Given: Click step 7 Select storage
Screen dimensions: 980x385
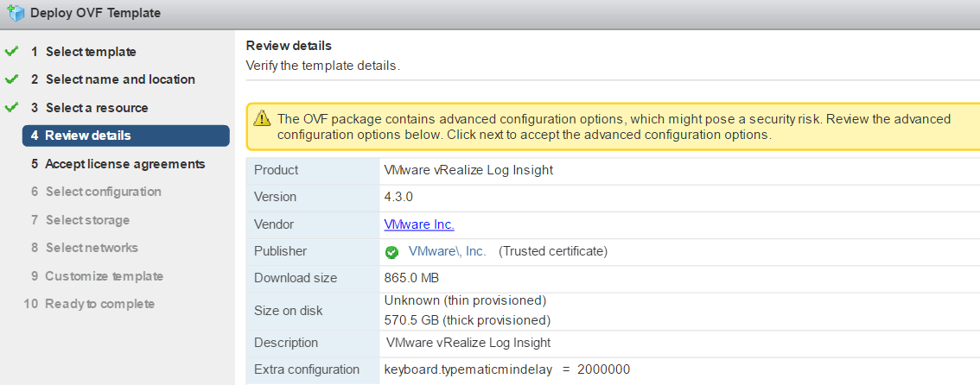Looking at the screenshot, I should (80, 220).
